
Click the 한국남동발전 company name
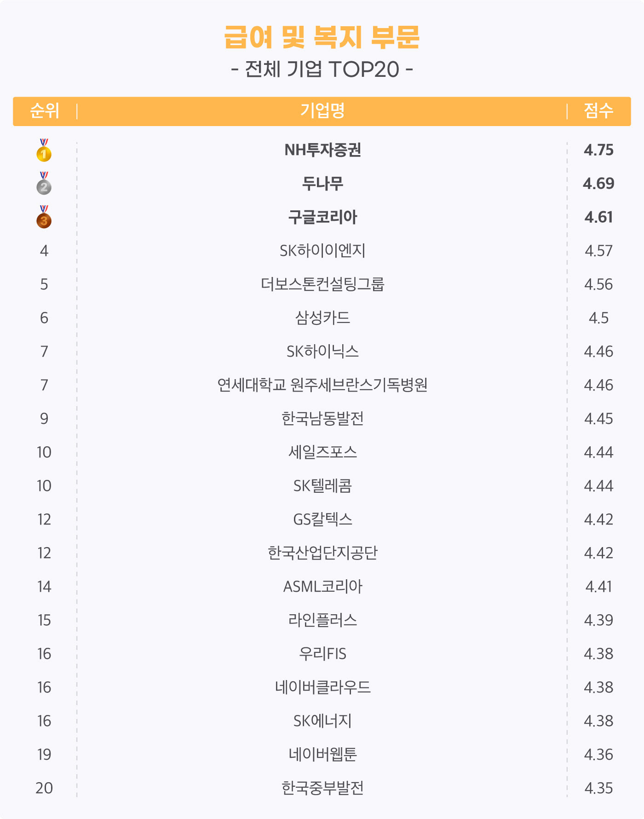pyautogui.click(x=322, y=419)
